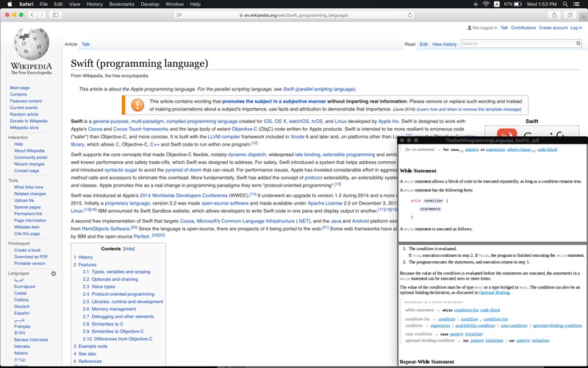Click the orange warning icon in notice

[x=137, y=105]
